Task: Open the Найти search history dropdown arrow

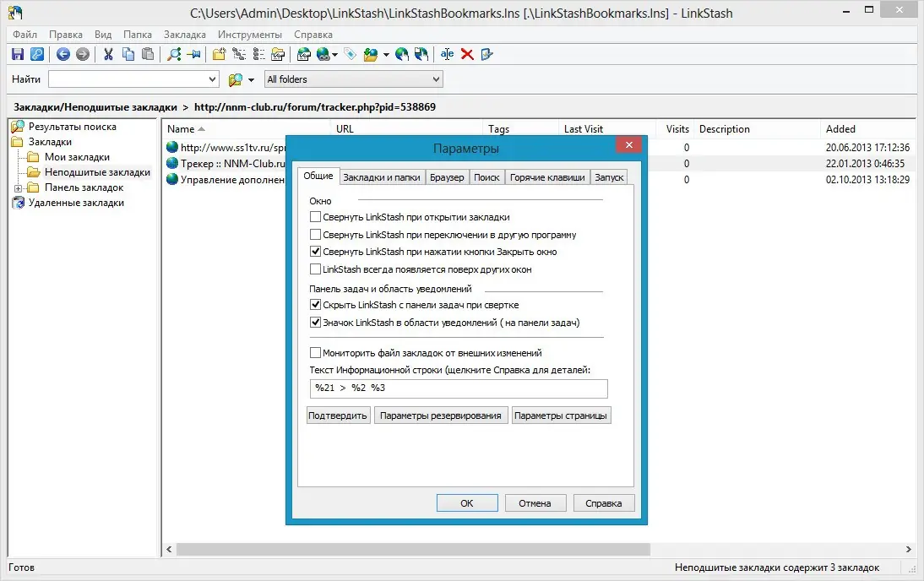Action: tap(212, 79)
